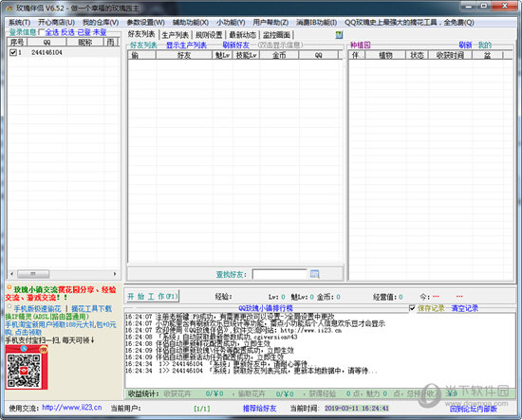This screenshot has width=522, height=420.
Task: Uncheck the box for account 244146104
Action: 13,52
